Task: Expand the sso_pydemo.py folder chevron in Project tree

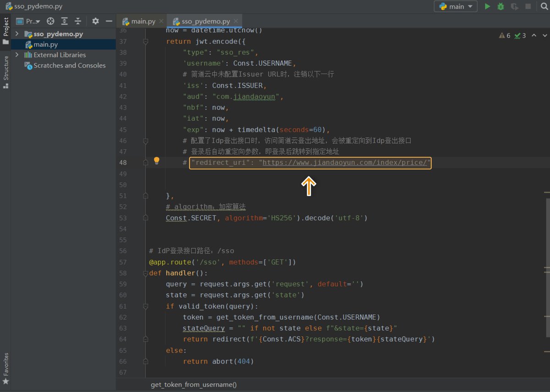Action: pos(17,34)
